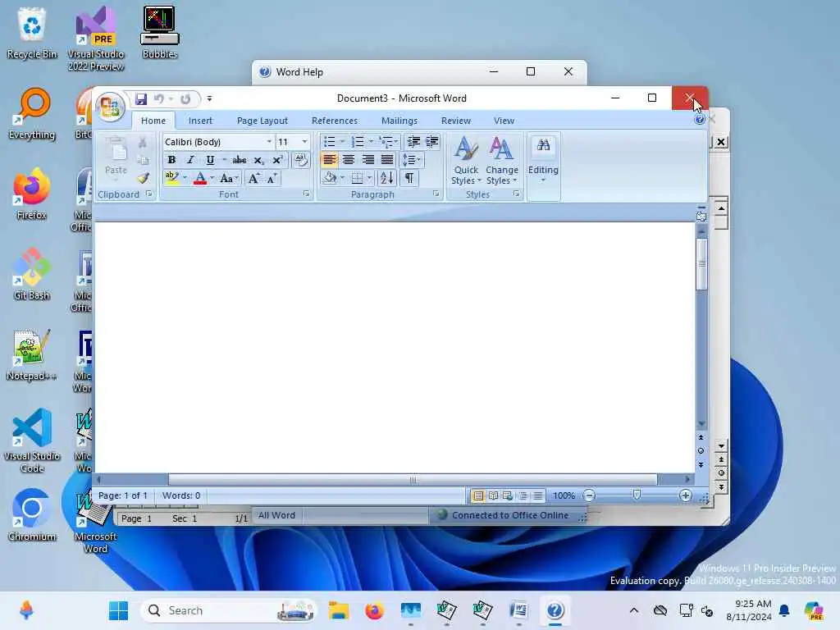This screenshot has width=840, height=630.
Task: Click the Zoom In plus button
Action: coord(685,496)
